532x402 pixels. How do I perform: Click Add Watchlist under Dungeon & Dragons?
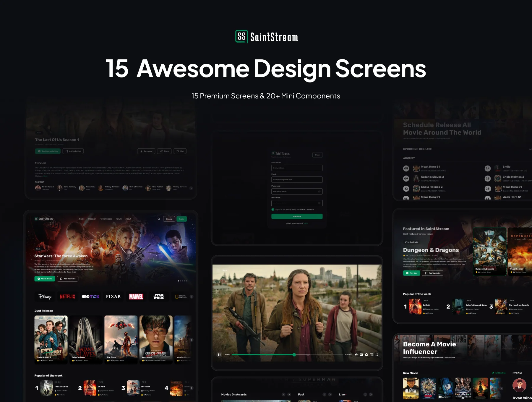point(433,273)
